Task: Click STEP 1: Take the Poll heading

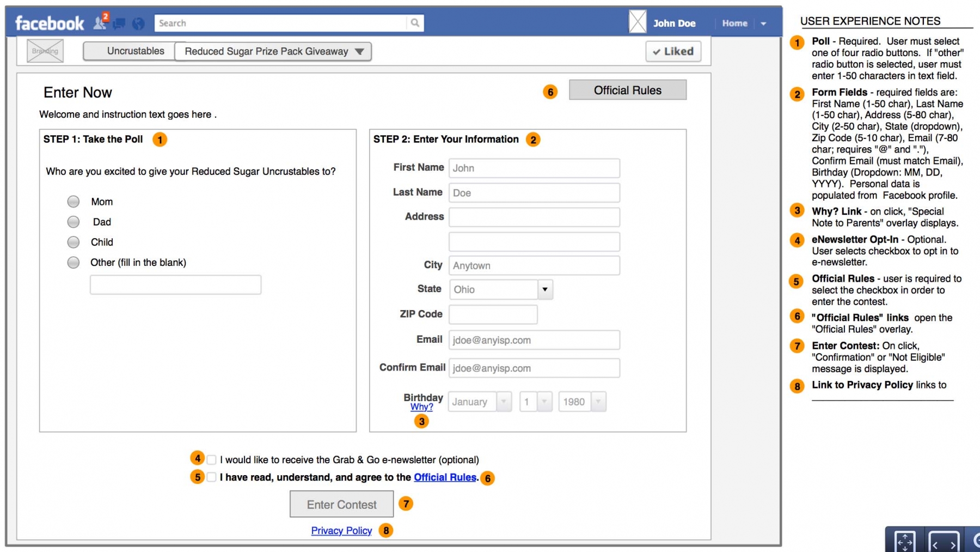Action: 93,139
